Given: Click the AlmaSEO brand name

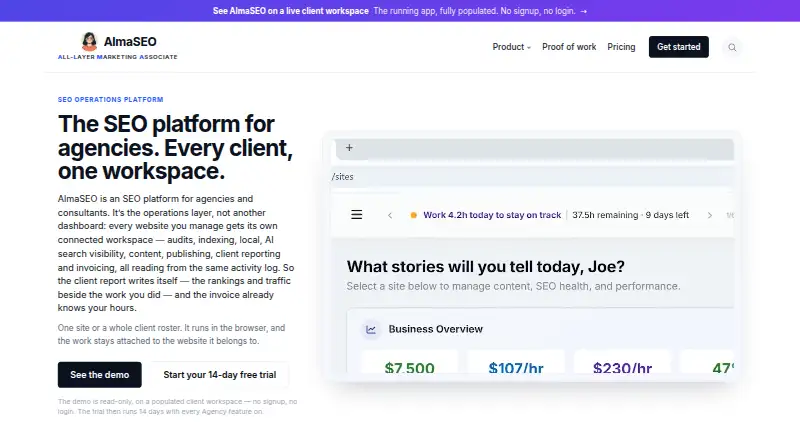Looking at the screenshot, I should coord(130,41).
